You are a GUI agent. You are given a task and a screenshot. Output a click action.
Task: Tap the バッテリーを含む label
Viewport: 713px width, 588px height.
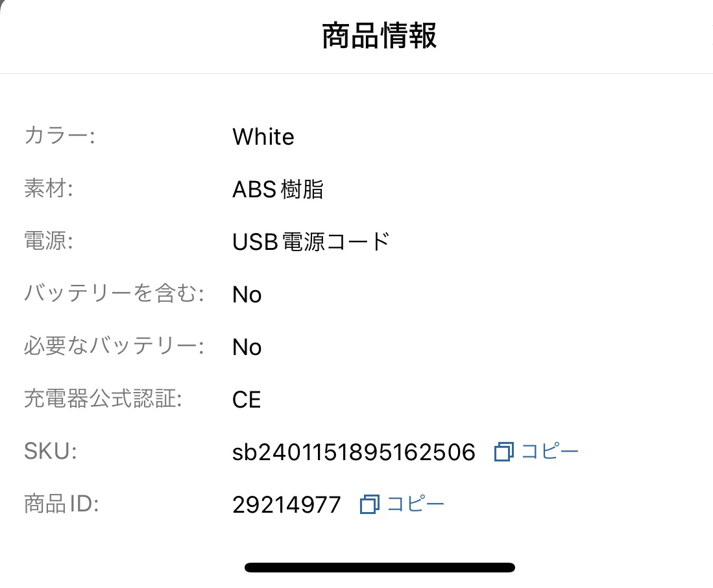[114, 295]
